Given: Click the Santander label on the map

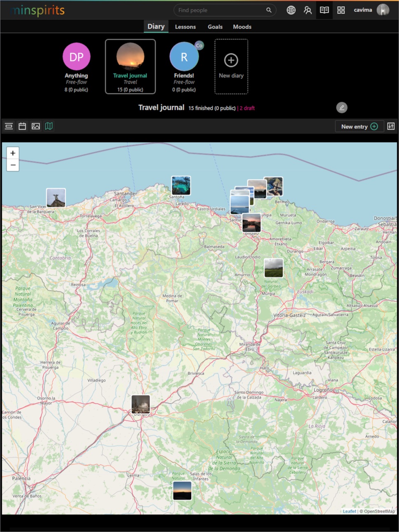Looking at the screenshot, I should pos(125,193).
